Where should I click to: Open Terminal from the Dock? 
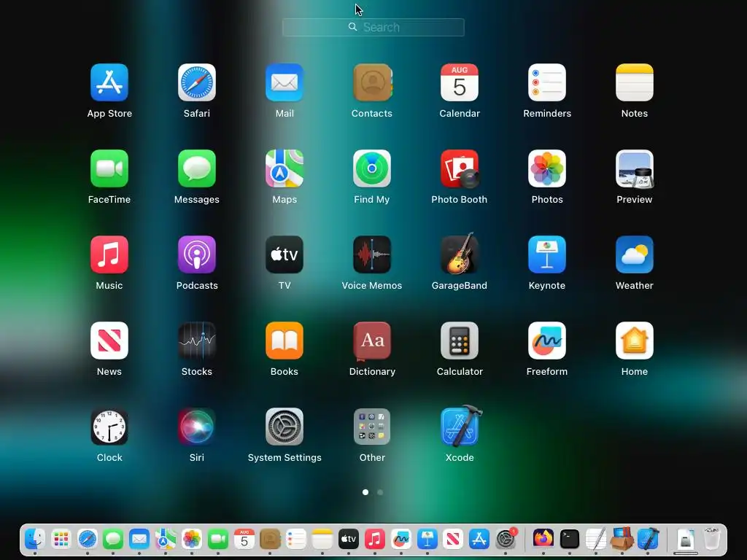(x=570, y=539)
